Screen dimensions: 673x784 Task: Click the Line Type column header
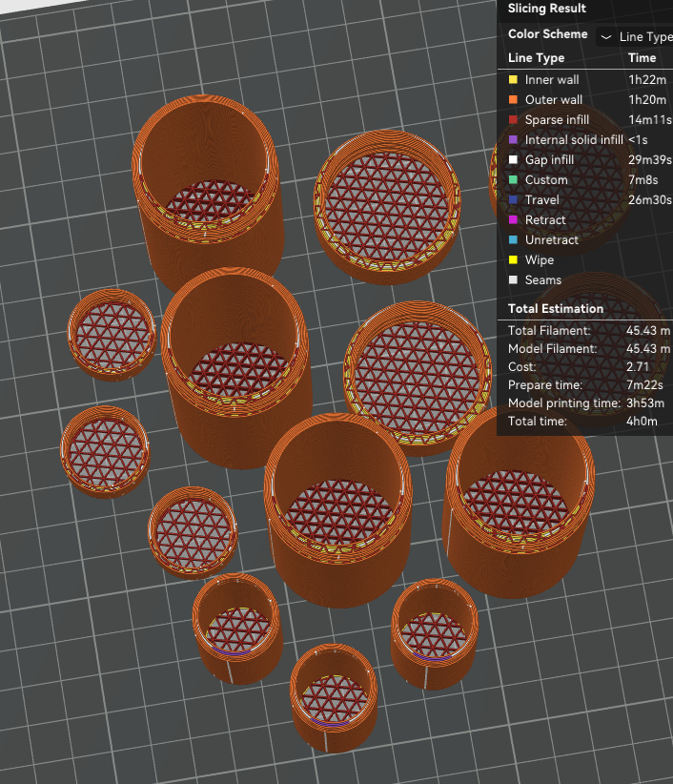pyautogui.click(x=536, y=58)
